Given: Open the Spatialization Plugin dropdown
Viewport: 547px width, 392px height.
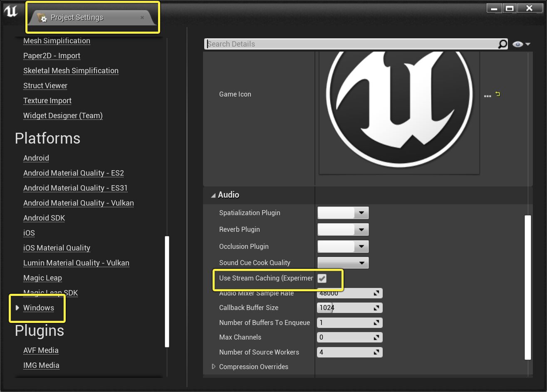Looking at the screenshot, I should coord(343,213).
